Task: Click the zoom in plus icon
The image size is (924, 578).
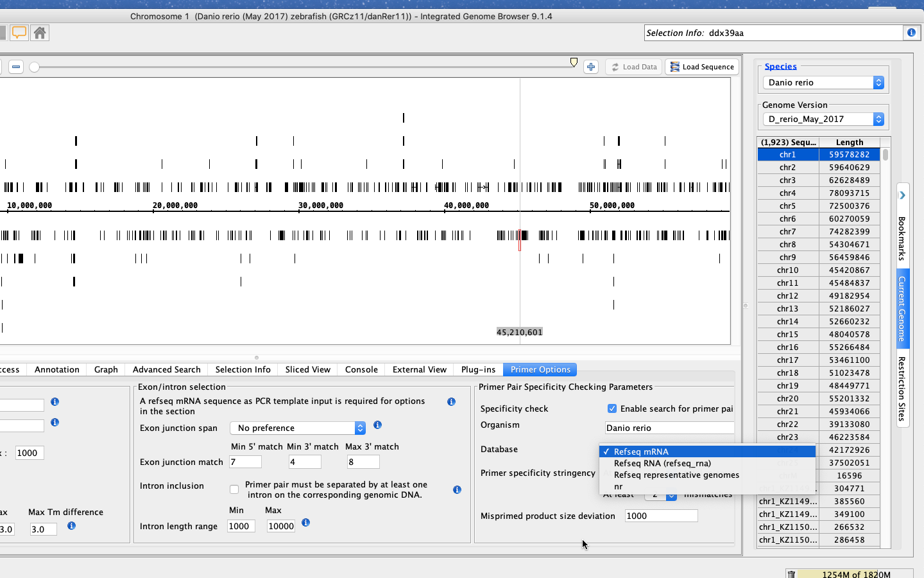Action: coord(591,67)
